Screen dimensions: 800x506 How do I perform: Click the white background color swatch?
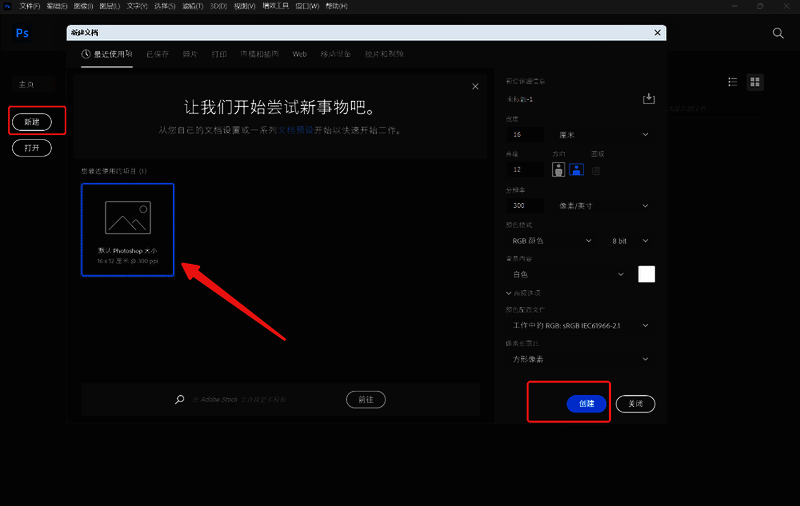click(646, 274)
